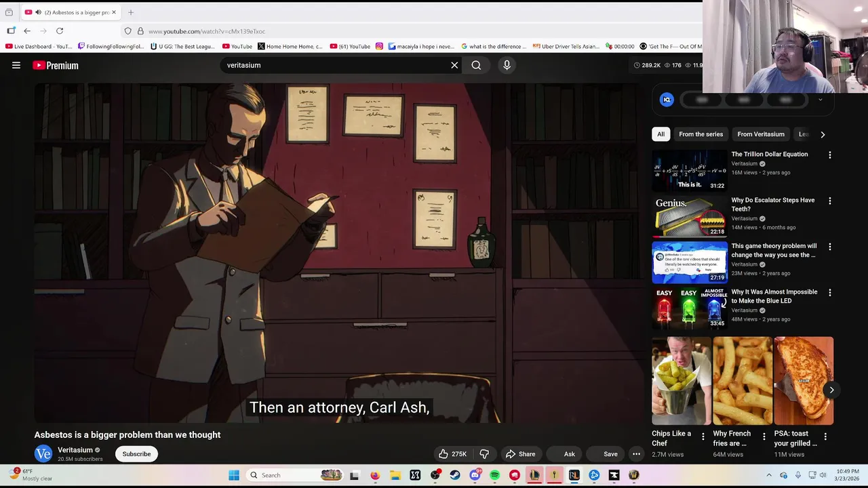Click taskbar Search box
Screen dimensions: 868x488
click(x=295, y=475)
